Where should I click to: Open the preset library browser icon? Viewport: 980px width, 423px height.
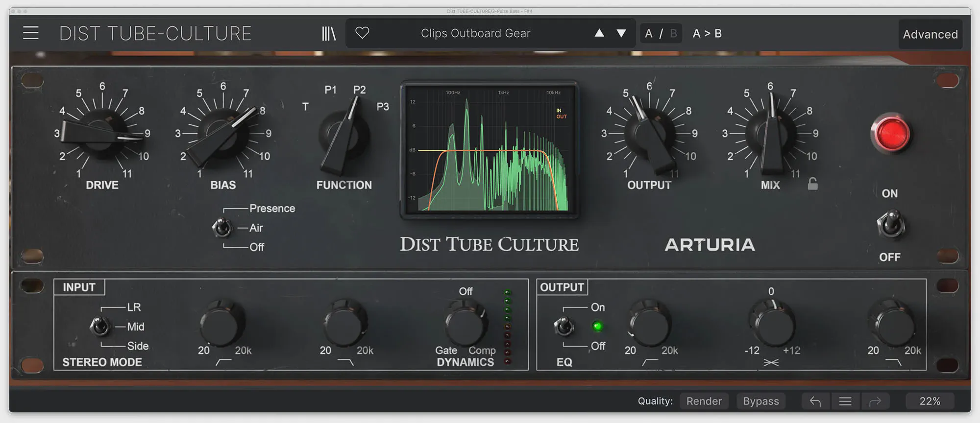[x=328, y=33]
